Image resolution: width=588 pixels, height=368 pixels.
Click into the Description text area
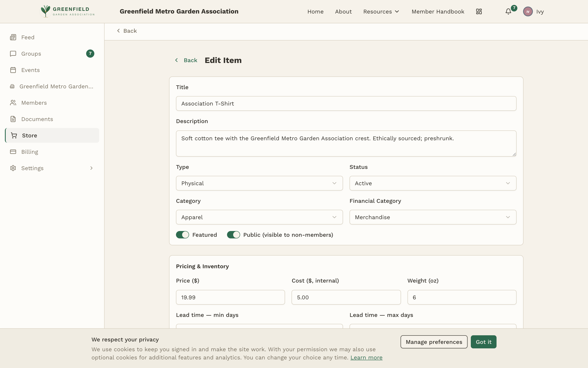pos(346,143)
